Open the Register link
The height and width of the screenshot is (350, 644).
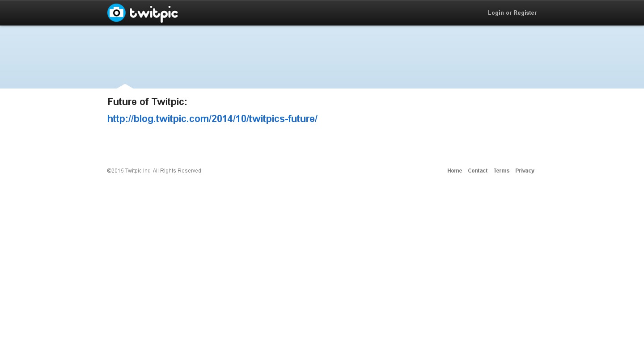[525, 13]
